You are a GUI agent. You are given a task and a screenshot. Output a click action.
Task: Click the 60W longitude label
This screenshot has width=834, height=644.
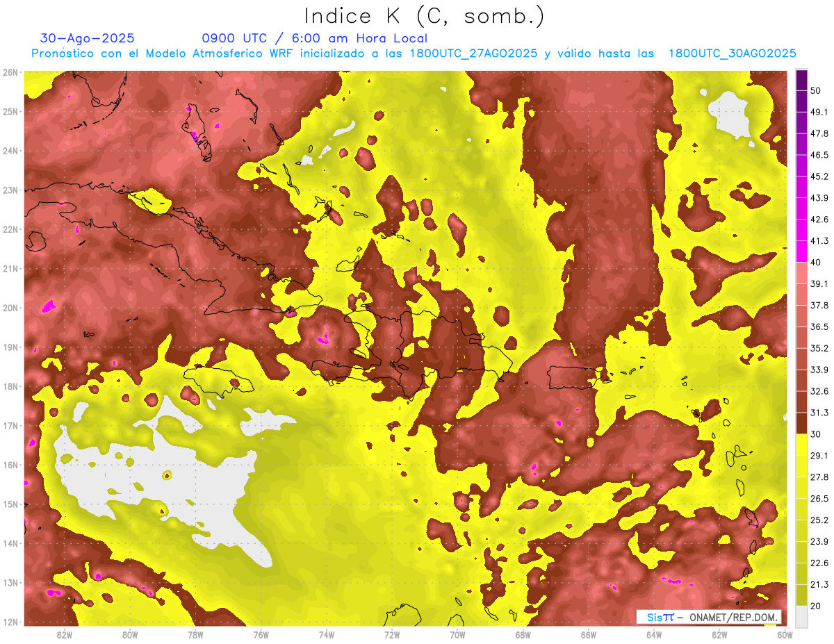point(785,634)
